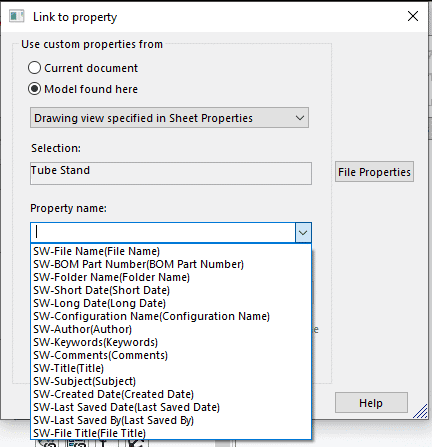This screenshot has height=447, width=432.
Task: Select SW-Created Date entry
Action: 171,394
